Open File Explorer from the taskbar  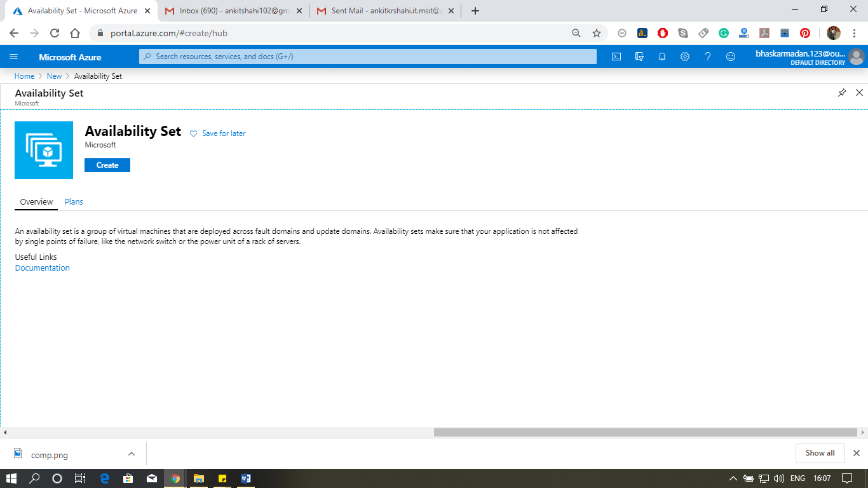click(199, 478)
